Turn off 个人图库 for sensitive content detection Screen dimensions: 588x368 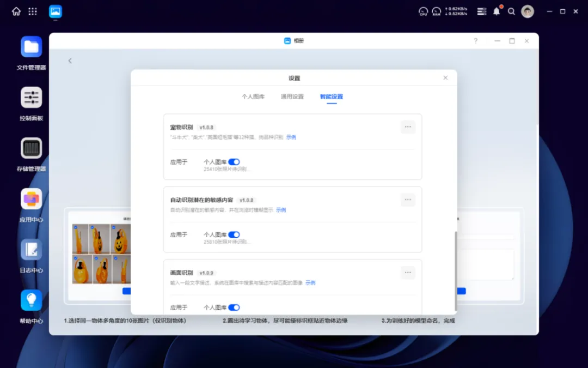(x=234, y=234)
